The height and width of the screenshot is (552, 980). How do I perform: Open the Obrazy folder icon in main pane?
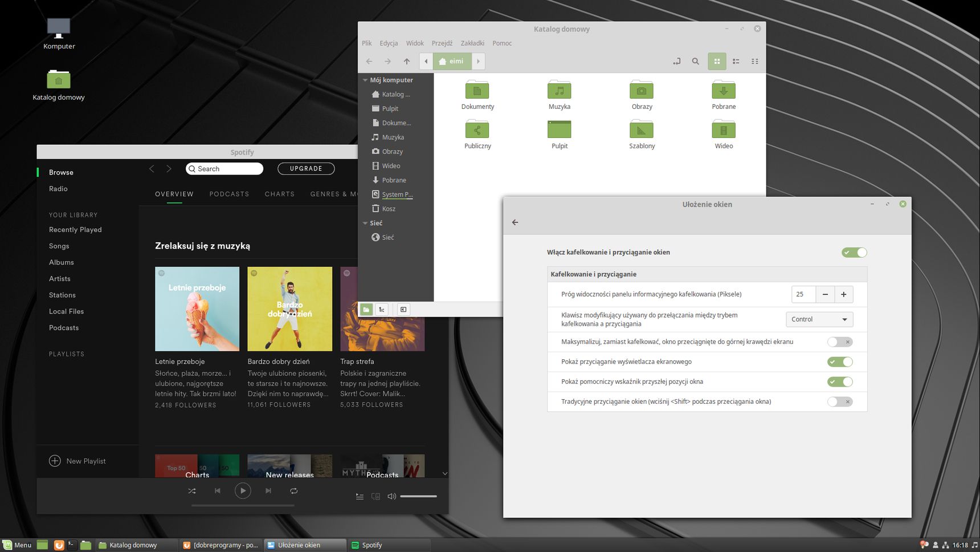[642, 95]
